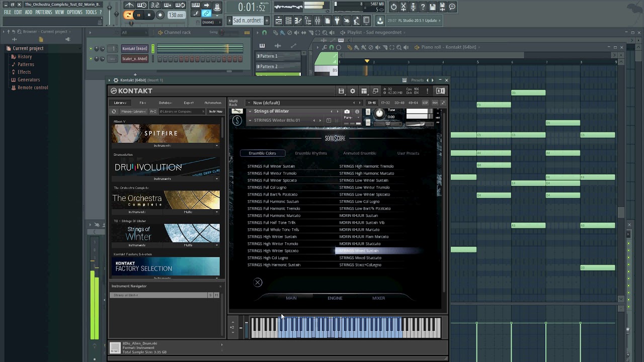Click the Kontakt [64bit] channel button
Screen dimensions: 644x362
pos(135,49)
